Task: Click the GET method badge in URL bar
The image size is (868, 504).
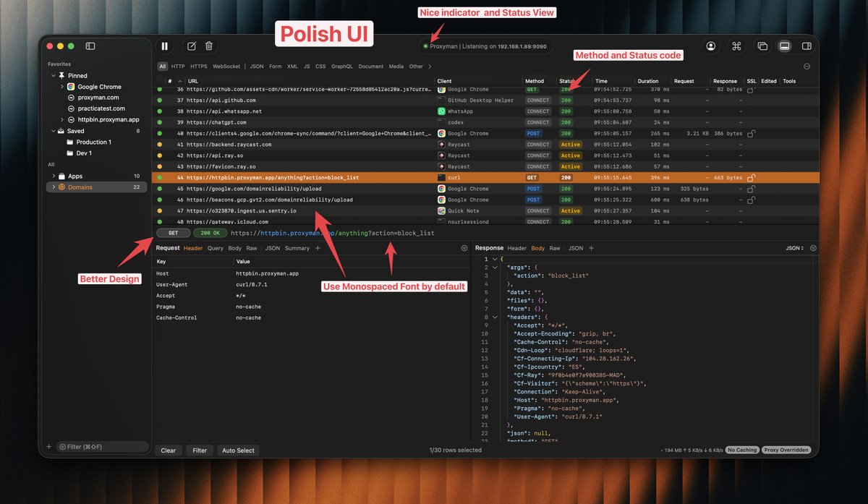Action: pos(173,234)
